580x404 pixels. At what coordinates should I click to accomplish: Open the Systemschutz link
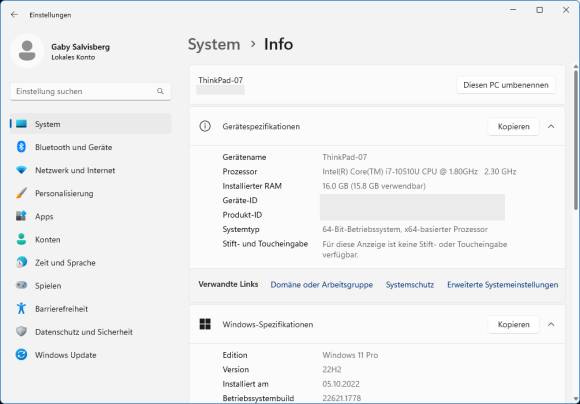[409, 285]
